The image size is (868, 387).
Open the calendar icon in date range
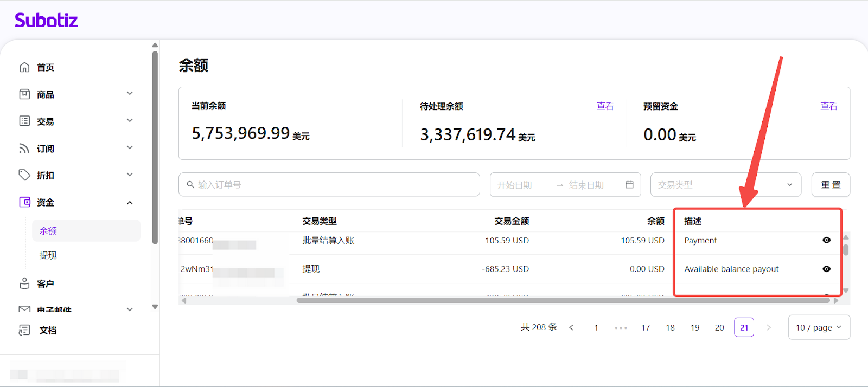click(x=629, y=185)
